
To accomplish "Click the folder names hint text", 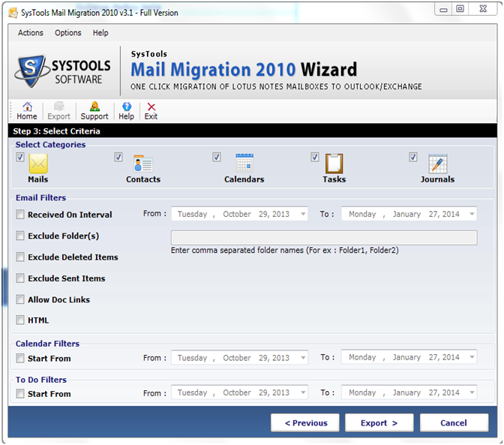I will click(285, 251).
